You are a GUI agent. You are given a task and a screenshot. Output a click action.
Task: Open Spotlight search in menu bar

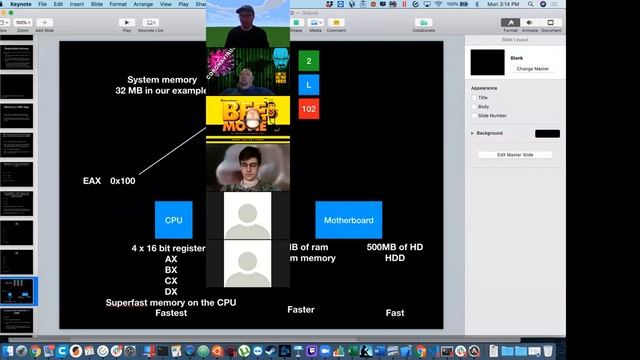530,4
